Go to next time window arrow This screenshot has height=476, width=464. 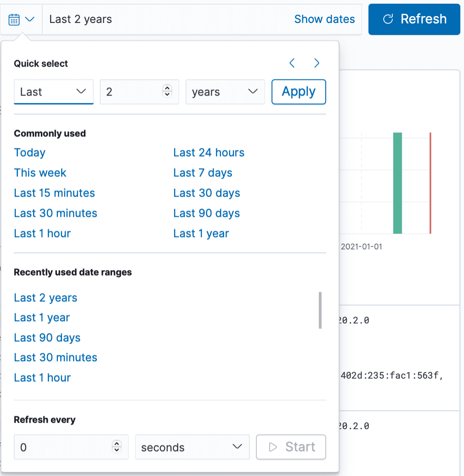[317, 63]
